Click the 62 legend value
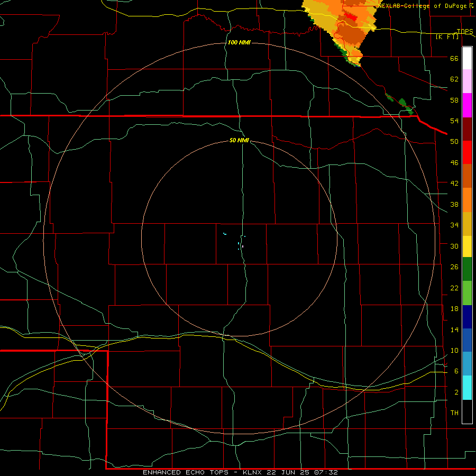The width and height of the screenshot is (476, 476). [454, 79]
